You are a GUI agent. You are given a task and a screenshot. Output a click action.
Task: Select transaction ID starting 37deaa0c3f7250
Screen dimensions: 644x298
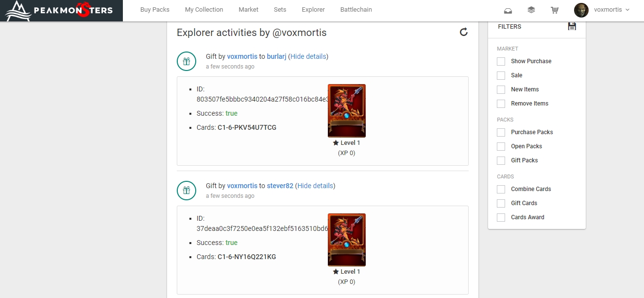[262, 228]
